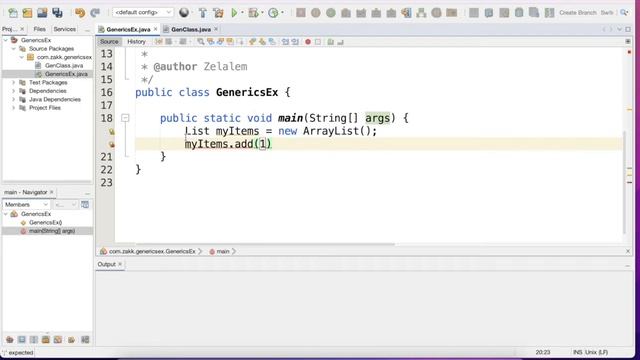Click the yellow warning mark in error stripe
Image resolution: width=640 pixels, height=360 pixels.
point(629,109)
